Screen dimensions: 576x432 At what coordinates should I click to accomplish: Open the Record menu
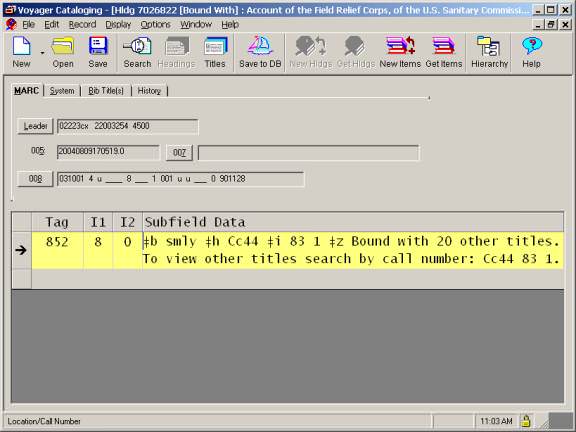click(x=82, y=25)
